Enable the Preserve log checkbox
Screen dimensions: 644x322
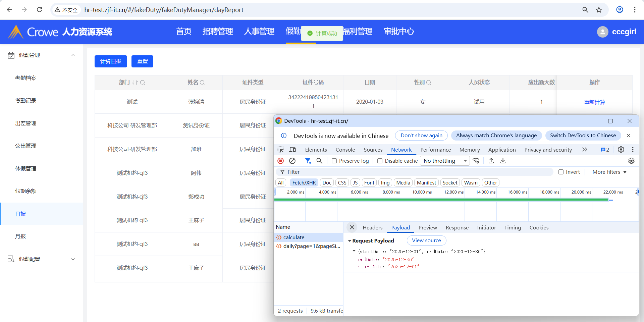pos(334,161)
